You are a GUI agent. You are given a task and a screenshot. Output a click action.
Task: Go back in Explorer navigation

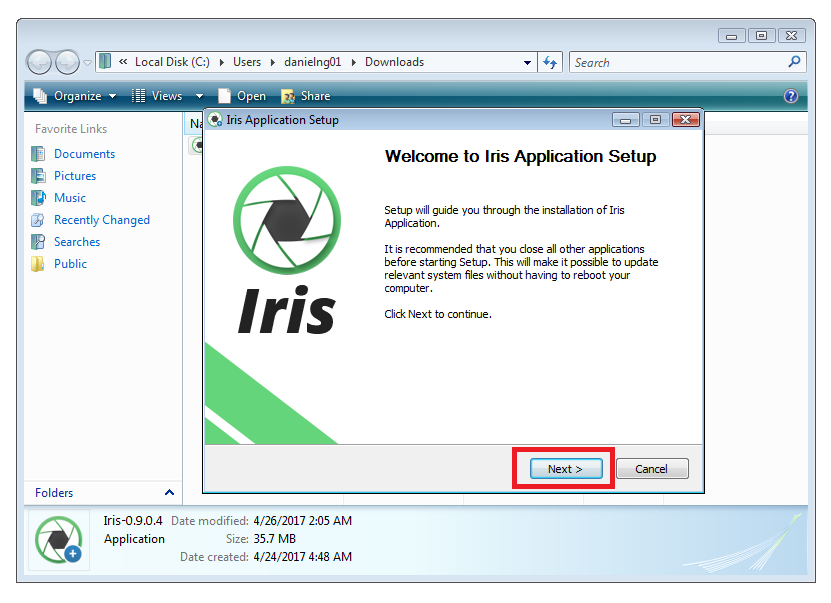(x=39, y=63)
